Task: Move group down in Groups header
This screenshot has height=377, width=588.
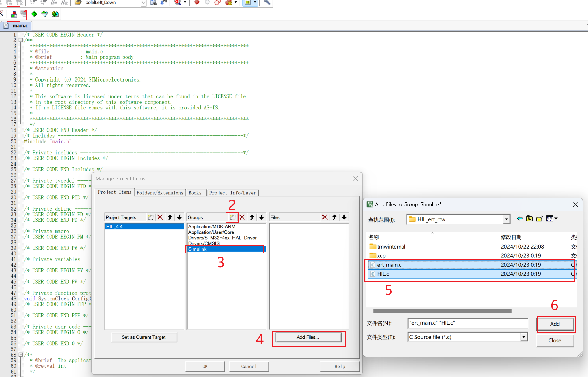Action: click(x=262, y=217)
